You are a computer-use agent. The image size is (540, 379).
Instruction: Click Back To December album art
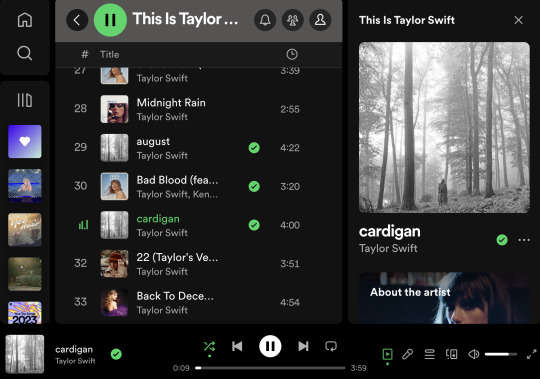114,302
